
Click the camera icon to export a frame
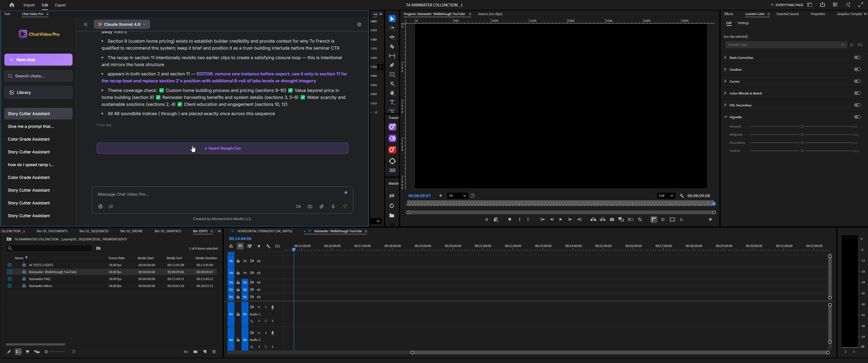coord(612,219)
